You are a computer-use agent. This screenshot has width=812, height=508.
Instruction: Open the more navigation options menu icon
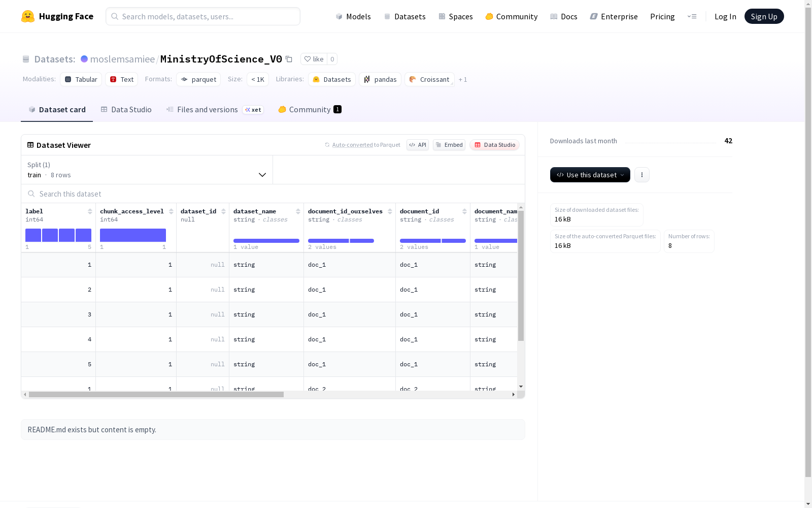(692, 16)
